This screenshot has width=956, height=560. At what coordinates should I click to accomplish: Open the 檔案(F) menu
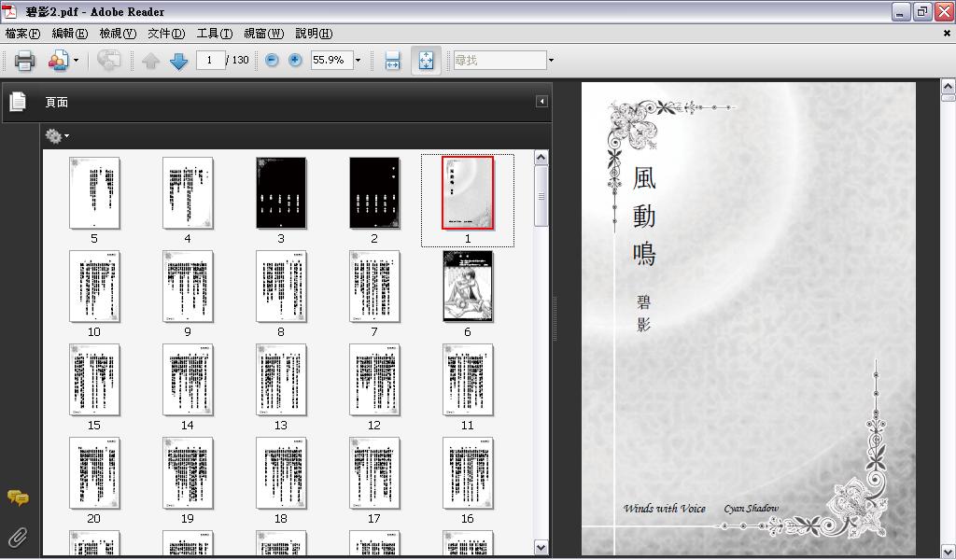(x=22, y=34)
